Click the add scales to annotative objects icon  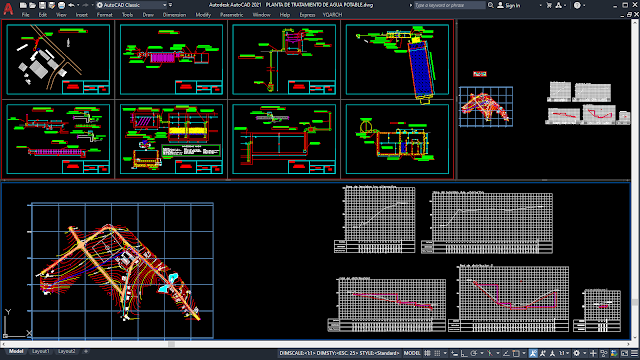pos(543,353)
